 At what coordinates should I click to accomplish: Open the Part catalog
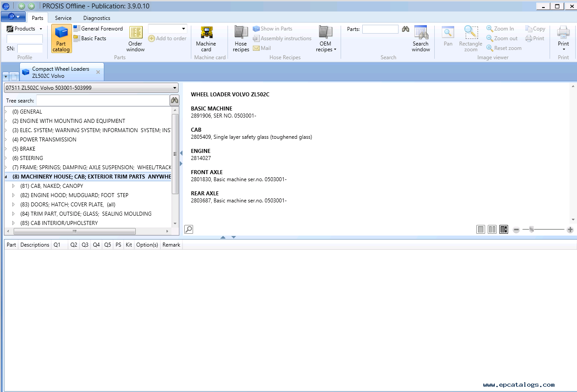click(x=61, y=39)
